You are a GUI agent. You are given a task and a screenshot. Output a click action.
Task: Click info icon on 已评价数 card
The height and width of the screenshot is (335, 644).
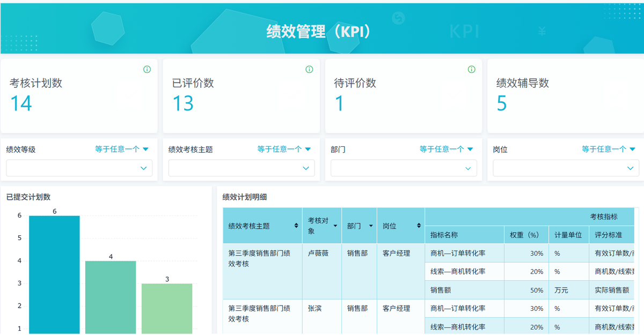[309, 69]
